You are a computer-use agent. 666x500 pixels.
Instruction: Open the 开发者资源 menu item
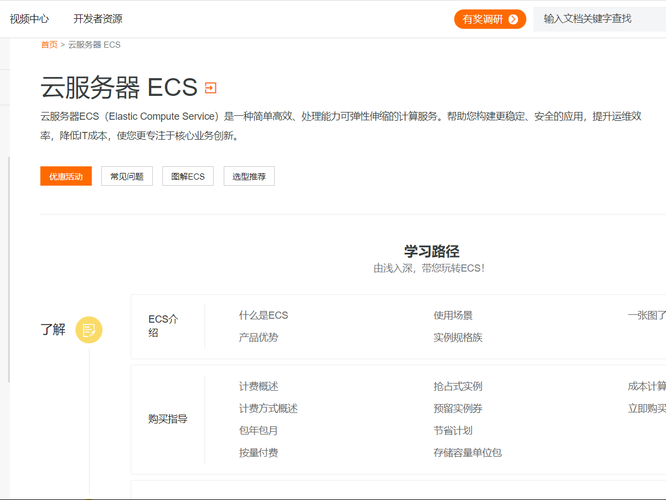click(98, 19)
